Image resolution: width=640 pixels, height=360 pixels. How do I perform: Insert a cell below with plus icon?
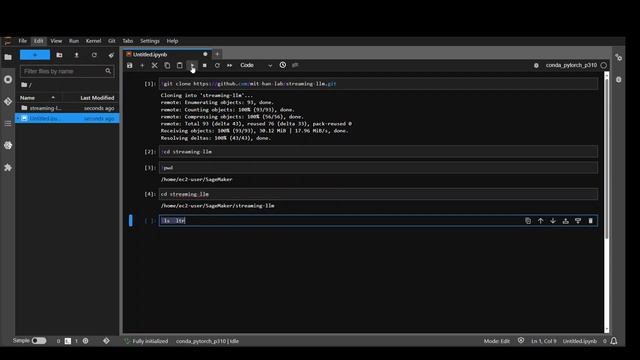(142, 65)
